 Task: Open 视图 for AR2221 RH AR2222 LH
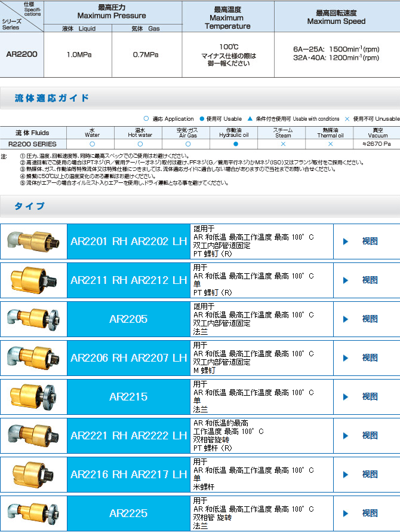(x=370, y=436)
